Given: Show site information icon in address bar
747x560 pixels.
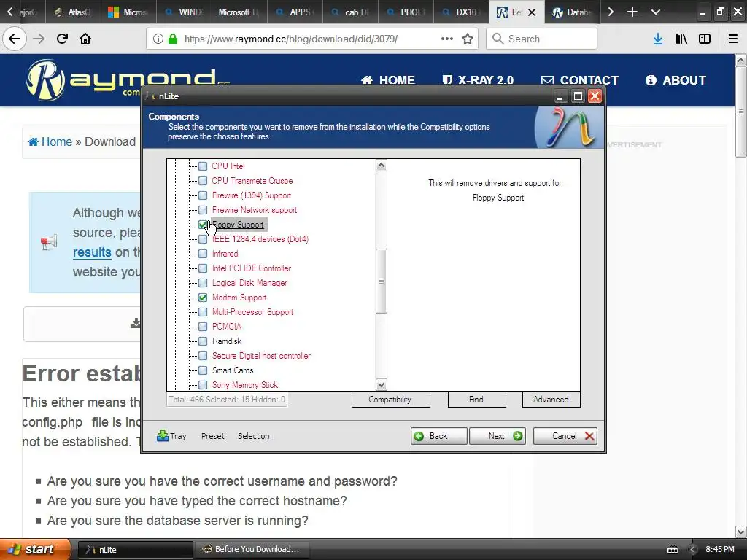Looking at the screenshot, I should click(x=158, y=39).
